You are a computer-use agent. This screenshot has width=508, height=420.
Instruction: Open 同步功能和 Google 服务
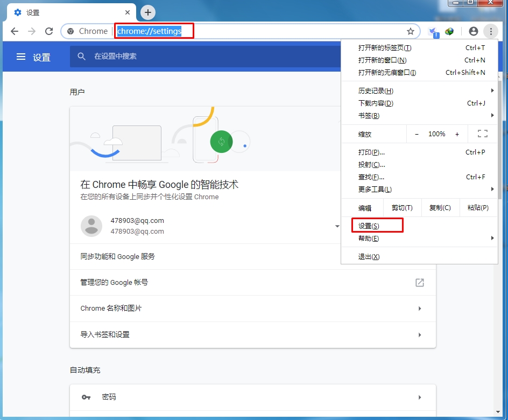click(x=206, y=256)
